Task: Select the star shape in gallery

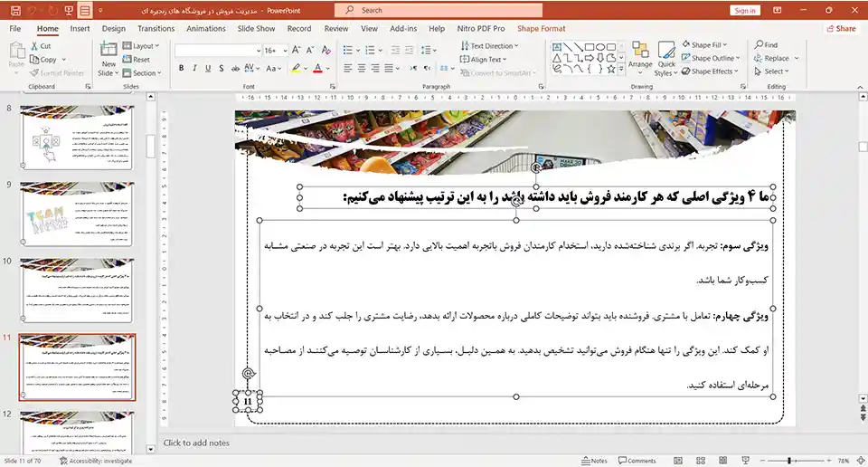Action: 611,70
